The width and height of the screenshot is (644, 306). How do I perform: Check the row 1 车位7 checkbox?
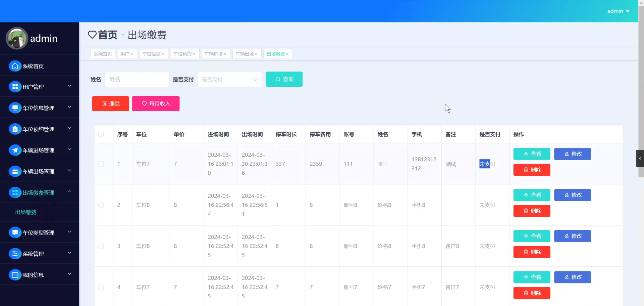(x=101, y=164)
